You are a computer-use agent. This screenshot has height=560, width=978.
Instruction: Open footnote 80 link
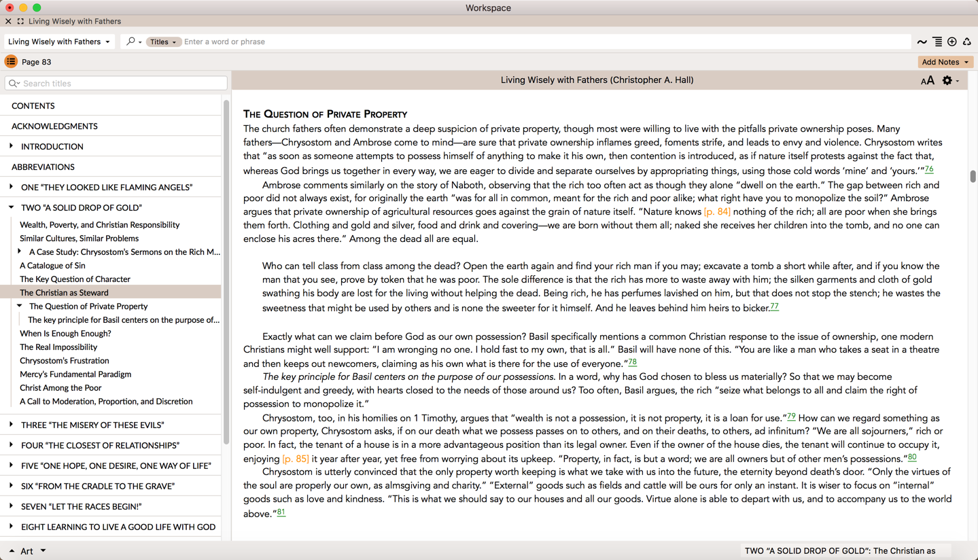(912, 457)
